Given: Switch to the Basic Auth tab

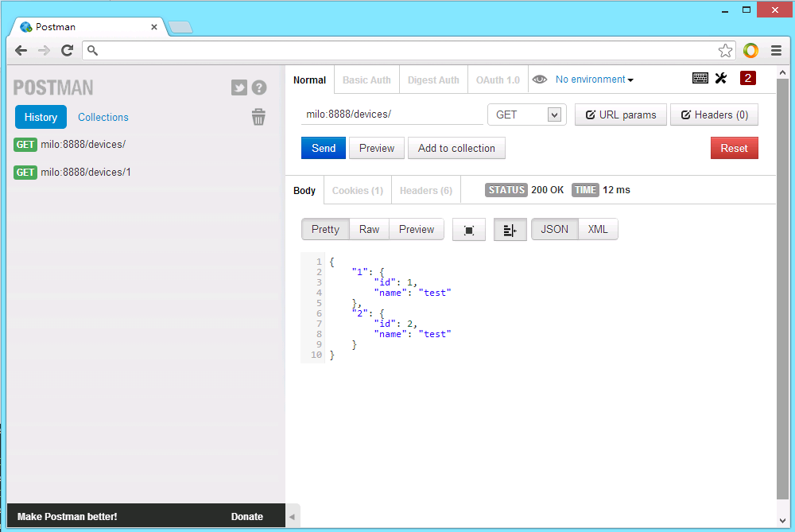Looking at the screenshot, I should (366, 80).
